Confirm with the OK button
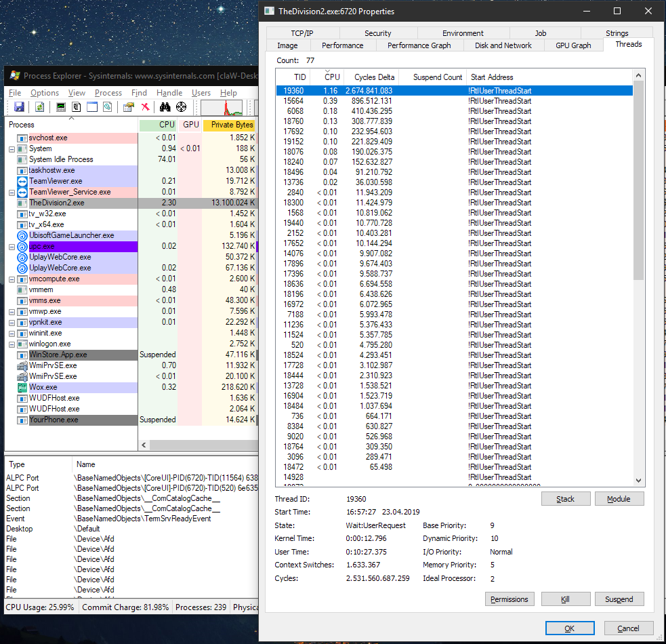This screenshot has width=666, height=644. pyautogui.click(x=570, y=628)
